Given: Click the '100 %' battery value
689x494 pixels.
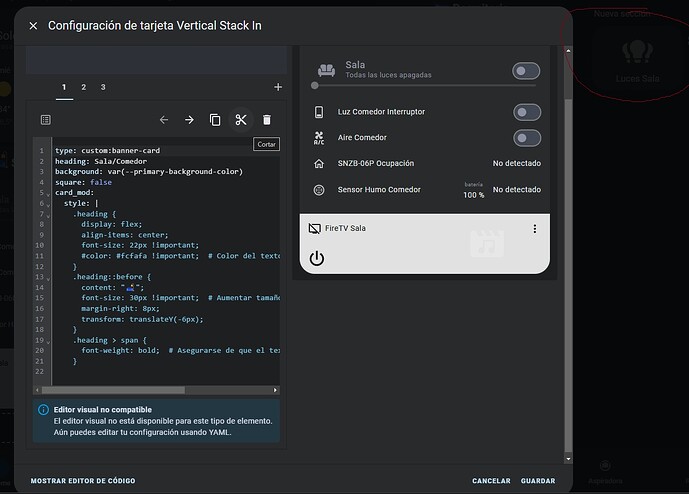Looking at the screenshot, I should (x=474, y=195).
